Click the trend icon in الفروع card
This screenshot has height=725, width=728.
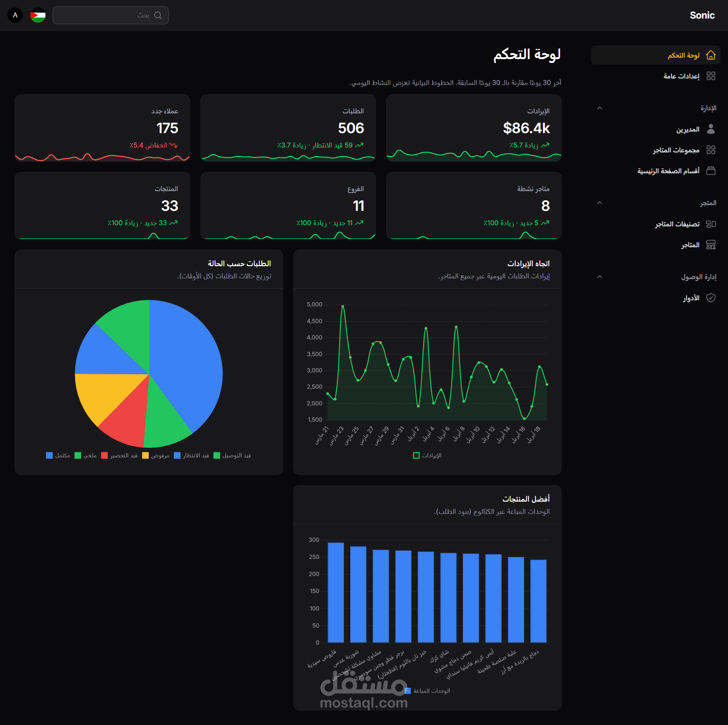359,223
